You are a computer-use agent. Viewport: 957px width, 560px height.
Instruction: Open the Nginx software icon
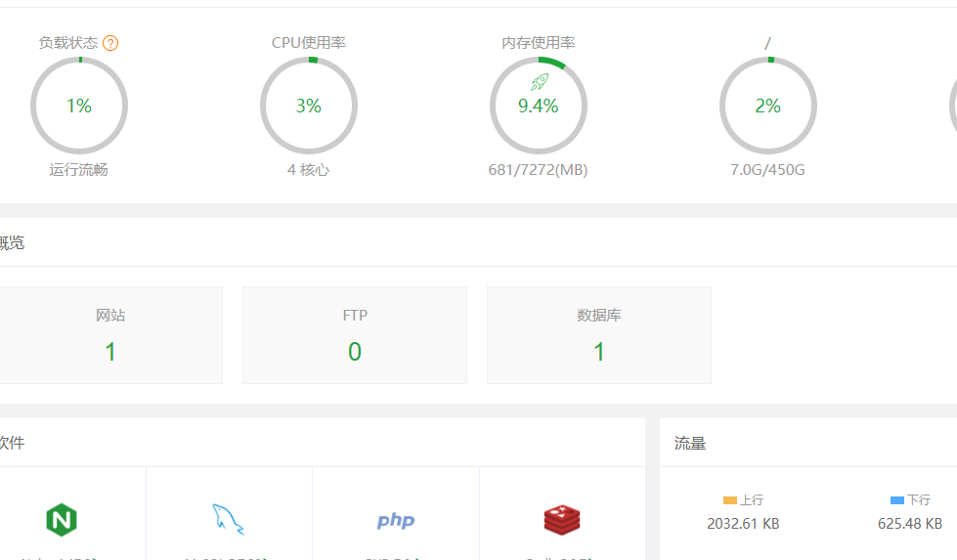point(62,520)
